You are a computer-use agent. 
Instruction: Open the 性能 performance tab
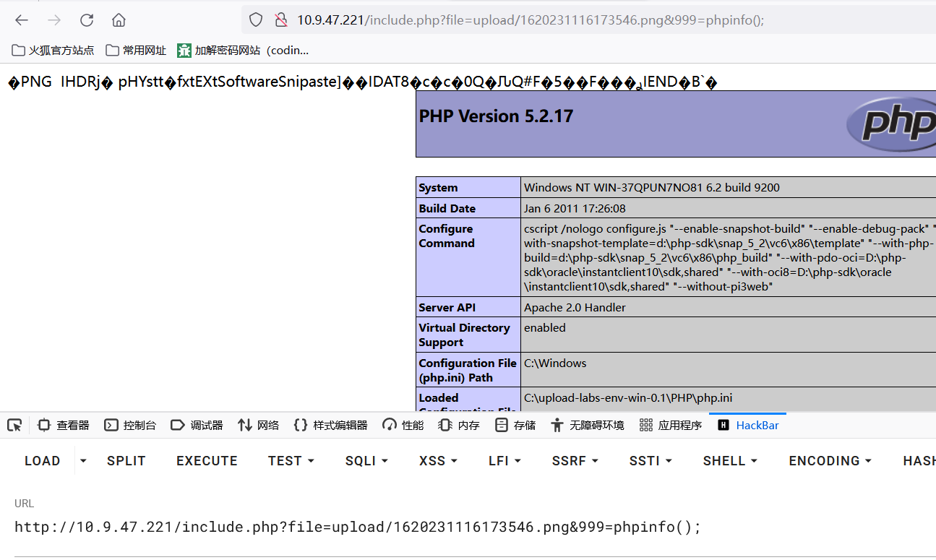click(x=403, y=425)
